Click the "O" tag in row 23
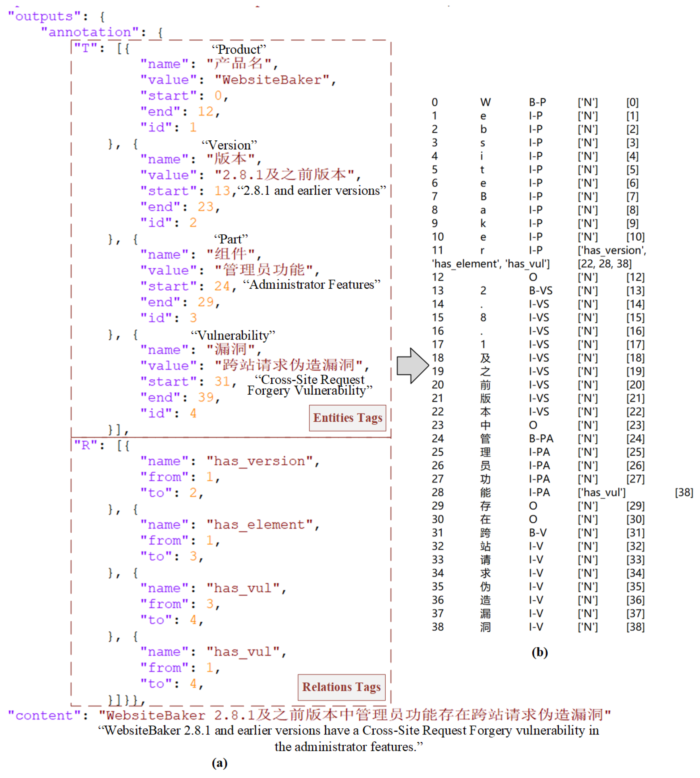Screen dimensions: 700x778 533,425
